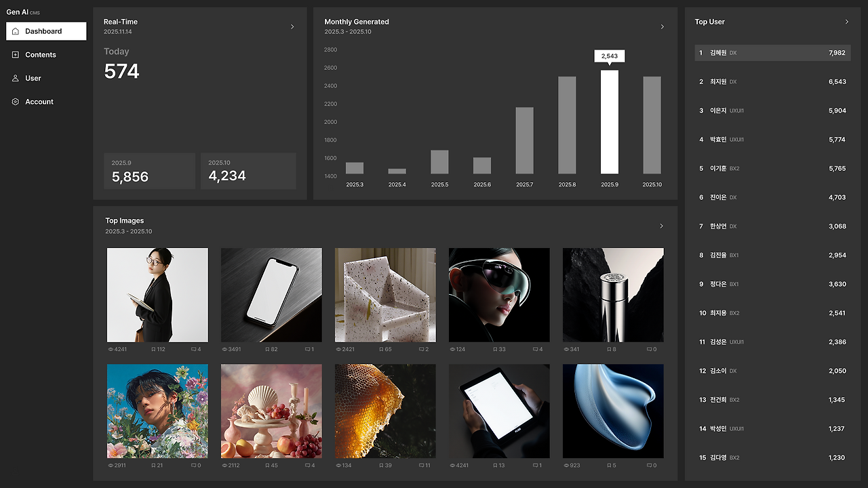868x488 pixels.
Task: Click the Gen AI CMS logo
Action: (23, 12)
